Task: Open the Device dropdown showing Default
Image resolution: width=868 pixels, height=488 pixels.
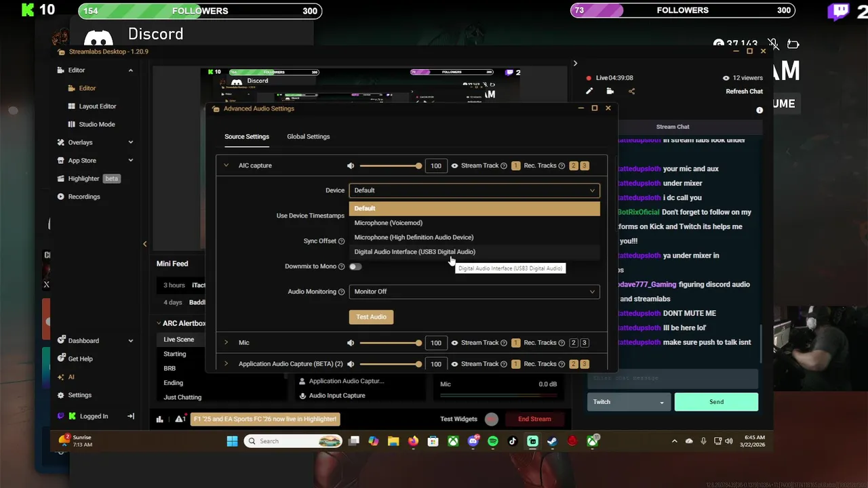Action: click(474, 190)
